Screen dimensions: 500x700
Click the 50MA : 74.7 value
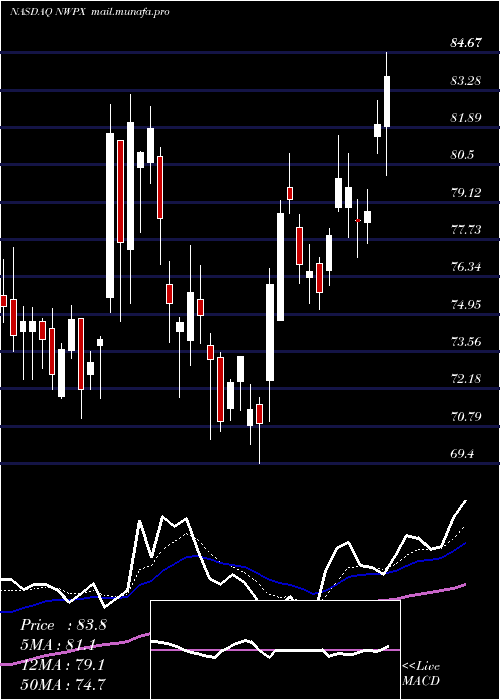(x=63, y=684)
